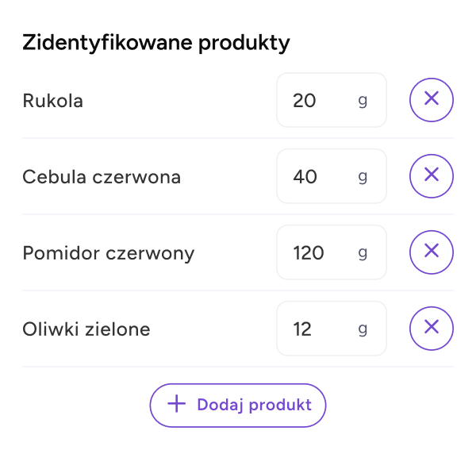Click the g unit next to 40

[363, 177]
